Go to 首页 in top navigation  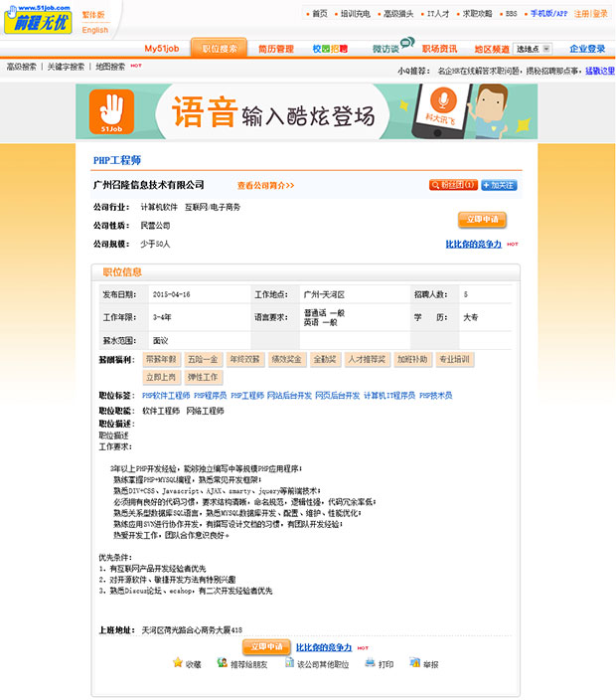[x=319, y=14]
